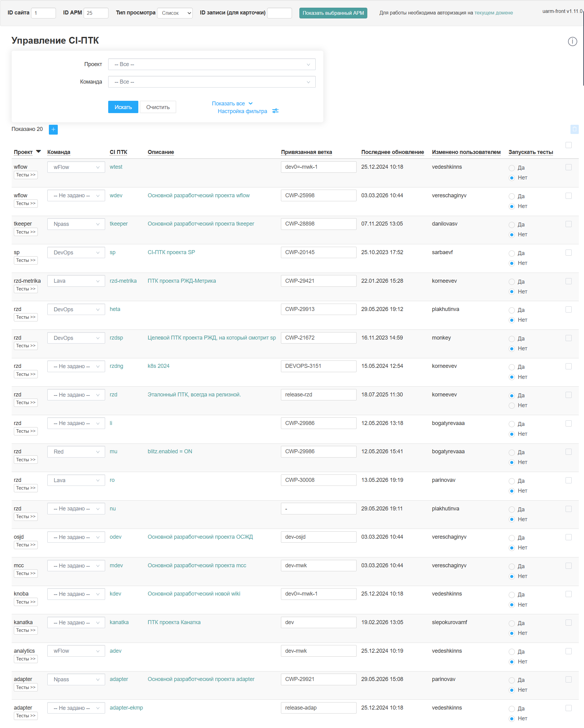Open the Команда filter dropdown
The image size is (584, 728).
pos(212,82)
